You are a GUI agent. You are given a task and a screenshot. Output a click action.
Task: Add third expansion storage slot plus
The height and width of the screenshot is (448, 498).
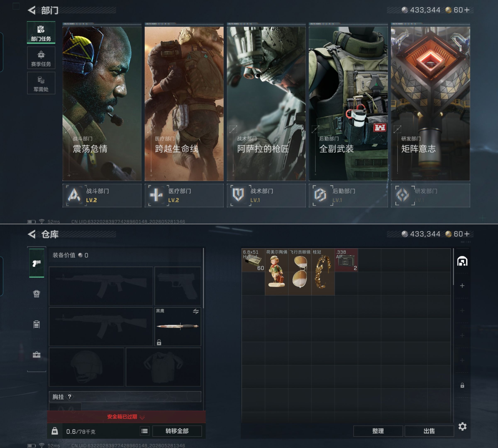[x=462, y=336]
